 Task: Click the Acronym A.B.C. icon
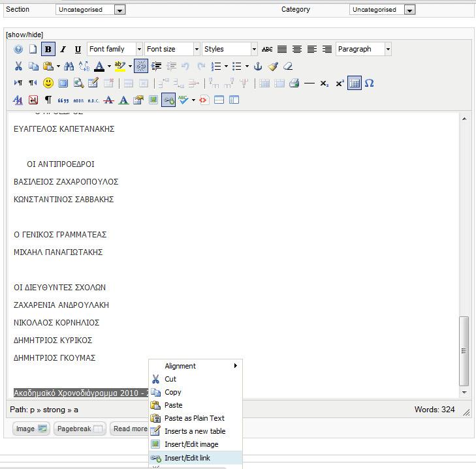[93, 100]
